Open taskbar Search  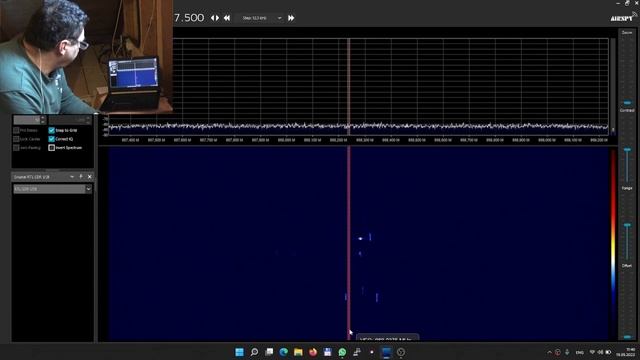pyautogui.click(x=254, y=352)
